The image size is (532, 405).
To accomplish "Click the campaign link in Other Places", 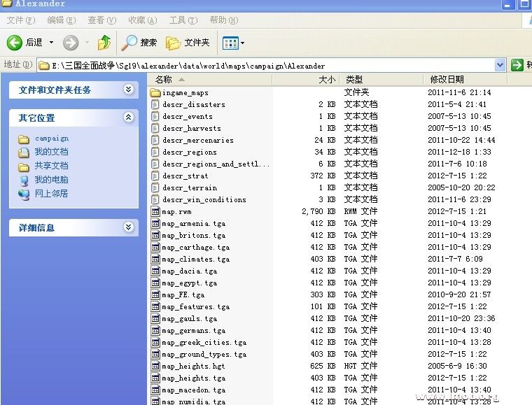I will pos(52,138).
